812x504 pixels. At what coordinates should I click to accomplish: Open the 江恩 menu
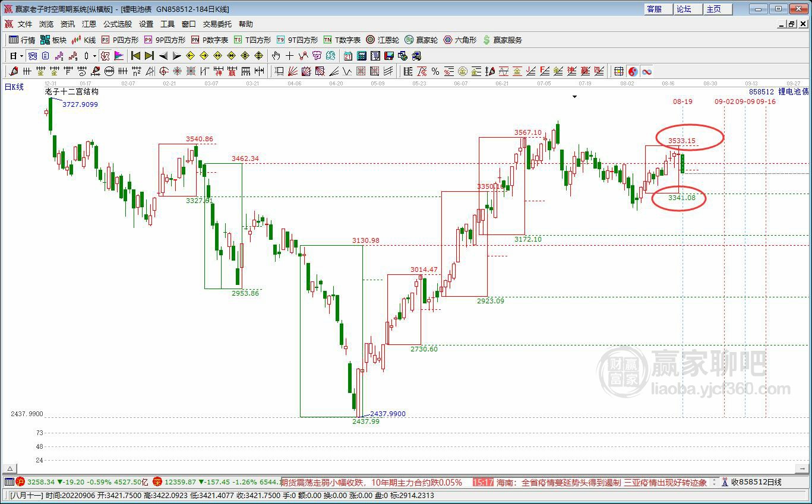(89, 24)
